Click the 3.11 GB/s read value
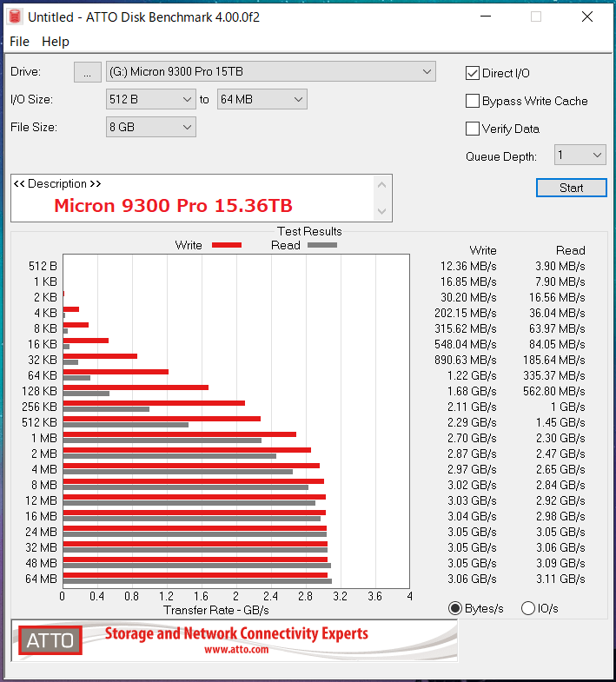The width and height of the screenshot is (616, 682). [560, 579]
